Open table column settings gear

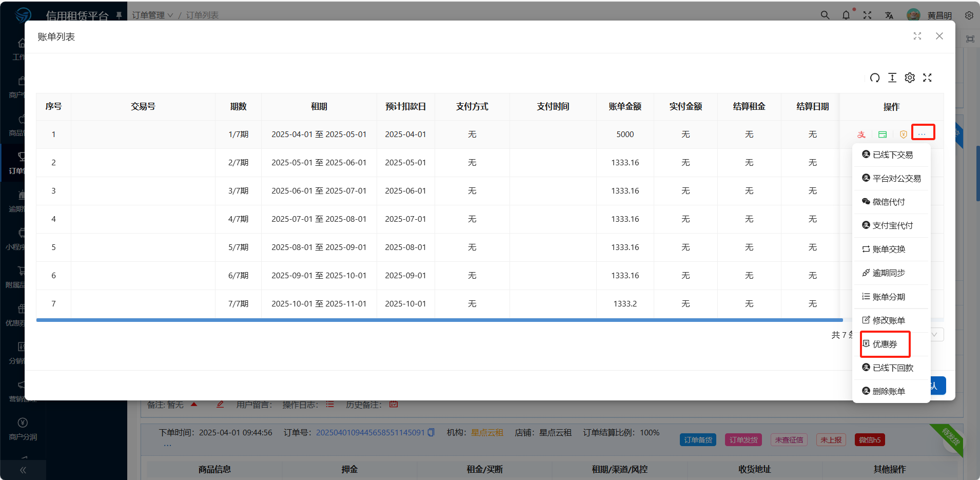tap(910, 78)
